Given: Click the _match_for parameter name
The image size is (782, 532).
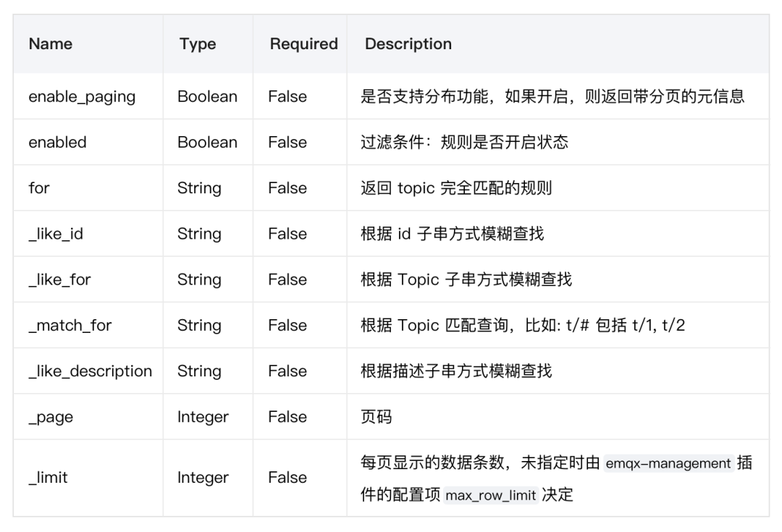Looking at the screenshot, I should click(70, 326).
